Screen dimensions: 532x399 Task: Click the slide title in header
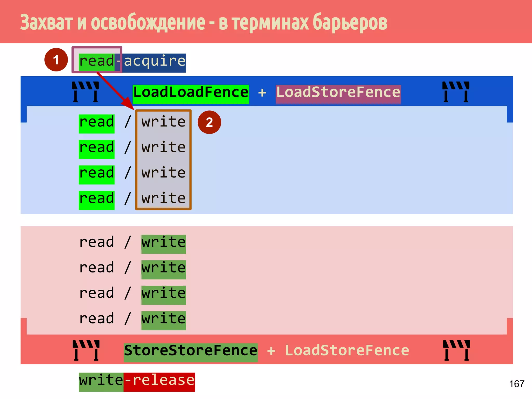pyautogui.click(x=204, y=22)
